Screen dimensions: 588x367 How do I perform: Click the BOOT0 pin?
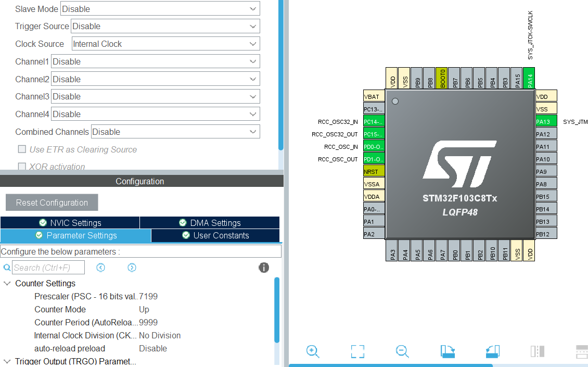coord(442,78)
